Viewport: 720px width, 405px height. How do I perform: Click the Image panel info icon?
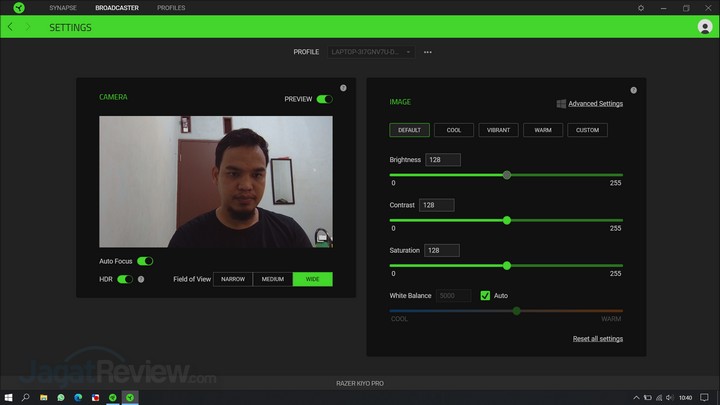633,90
